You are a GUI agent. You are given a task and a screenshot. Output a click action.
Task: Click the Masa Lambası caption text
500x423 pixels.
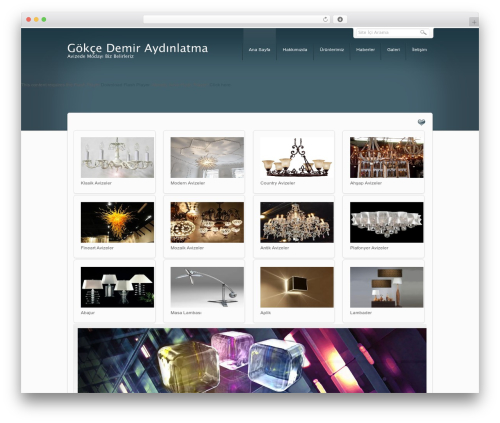click(186, 313)
